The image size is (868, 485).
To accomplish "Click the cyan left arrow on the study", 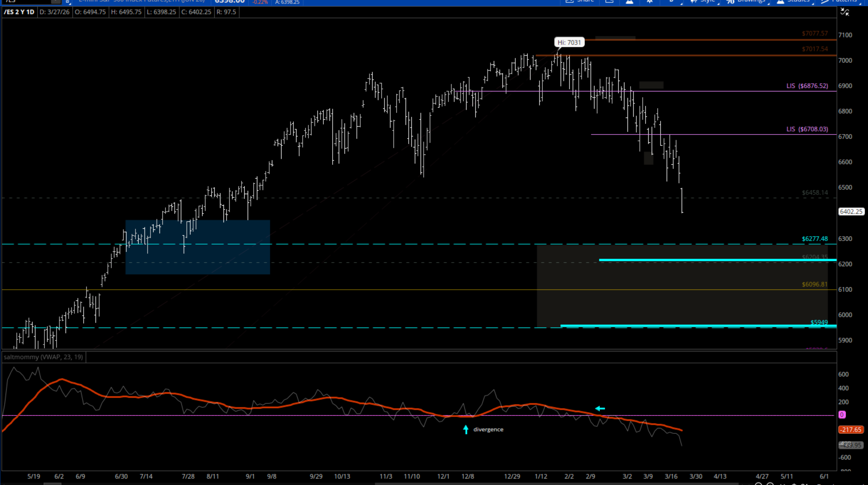I will pos(600,408).
